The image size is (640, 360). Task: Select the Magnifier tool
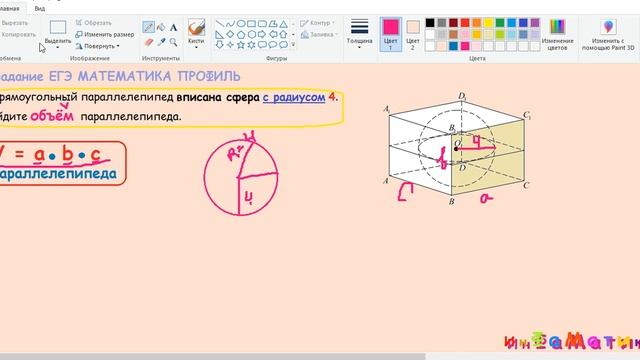click(x=173, y=42)
